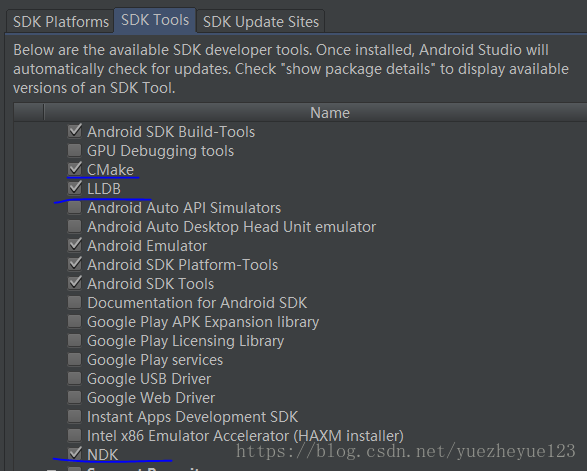Check the Google Web Driver box
Viewport: 587px width, 471px height.
coord(75,397)
